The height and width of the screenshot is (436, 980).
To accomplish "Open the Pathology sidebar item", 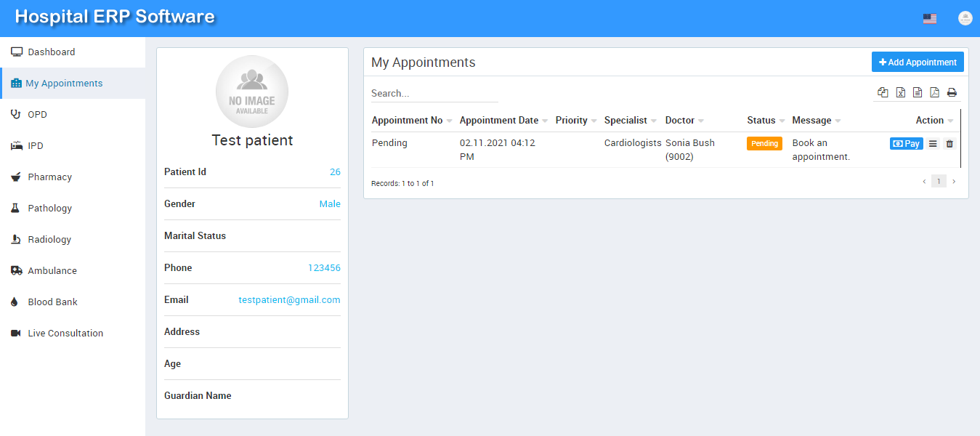I will click(49, 209).
